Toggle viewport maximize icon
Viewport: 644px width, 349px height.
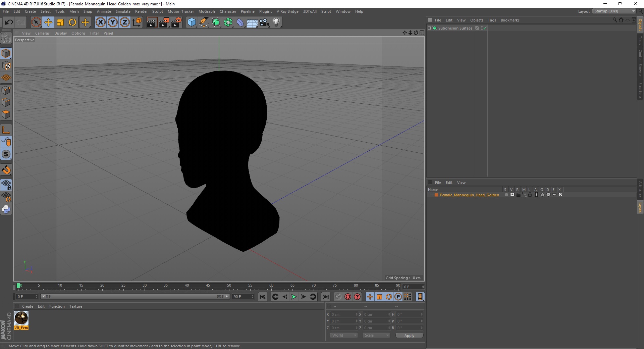pos(422,33)
